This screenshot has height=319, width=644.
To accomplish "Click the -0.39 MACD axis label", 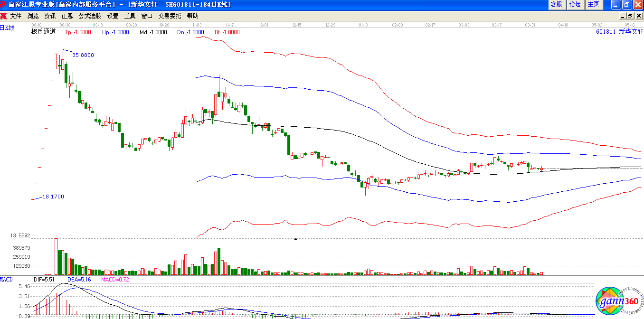I will click(x=23, y=316).
